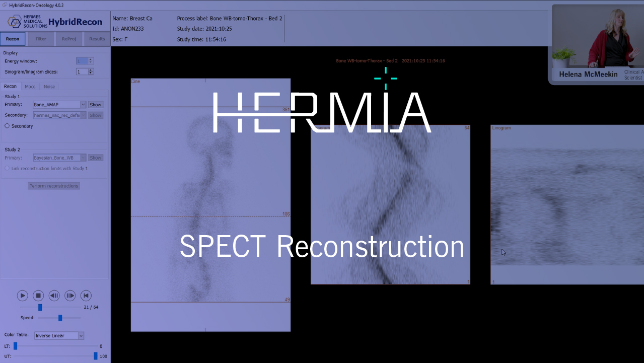Increase sinogram/linogram slices stepper value
The image size is (644, 363).
(x=91, y=70)
